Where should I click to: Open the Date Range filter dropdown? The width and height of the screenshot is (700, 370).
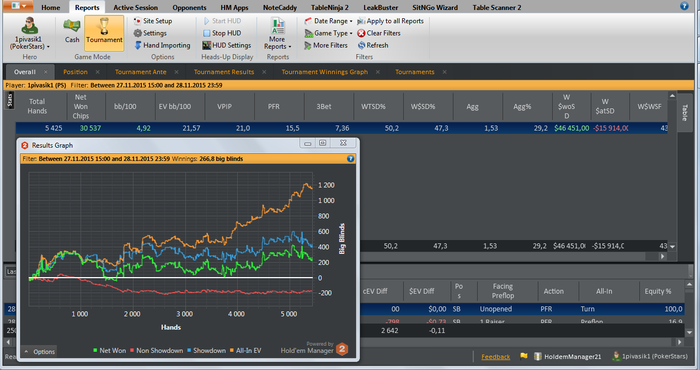[x=328, y=21]
